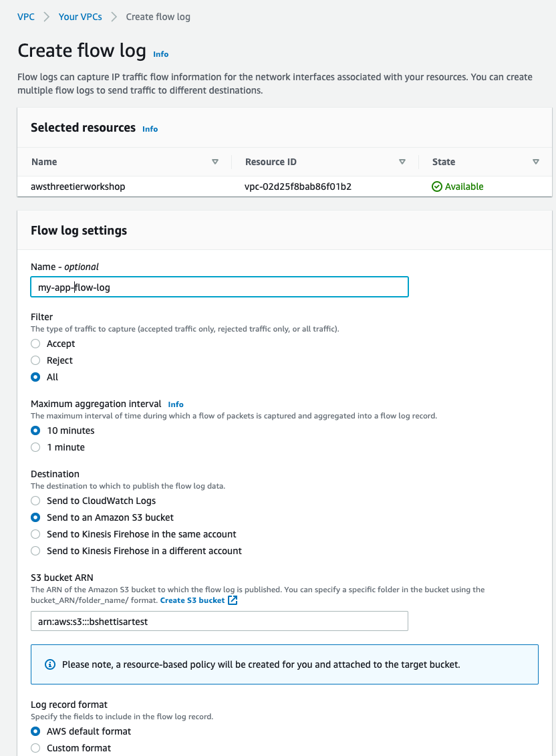The width and height of the screenshot is (556, 756).
Task: Open Info link for Maximum aggregation interval
Action: point(176,404)
